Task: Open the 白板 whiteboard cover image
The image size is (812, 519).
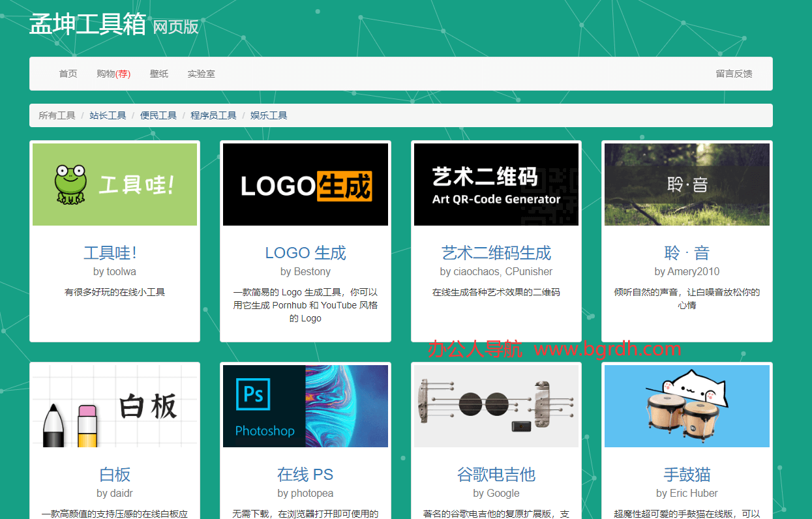Action: [114, 406]
